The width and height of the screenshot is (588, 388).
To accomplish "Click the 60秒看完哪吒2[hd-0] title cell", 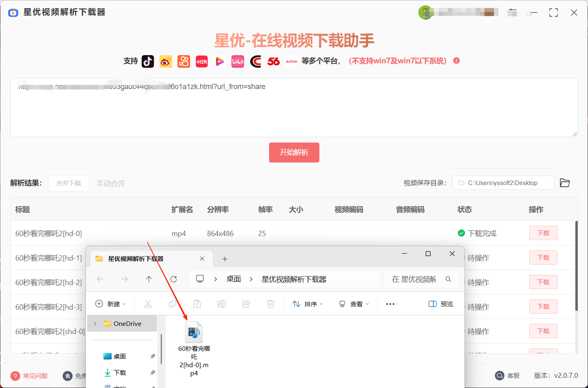I will click(x=49, y=234).
